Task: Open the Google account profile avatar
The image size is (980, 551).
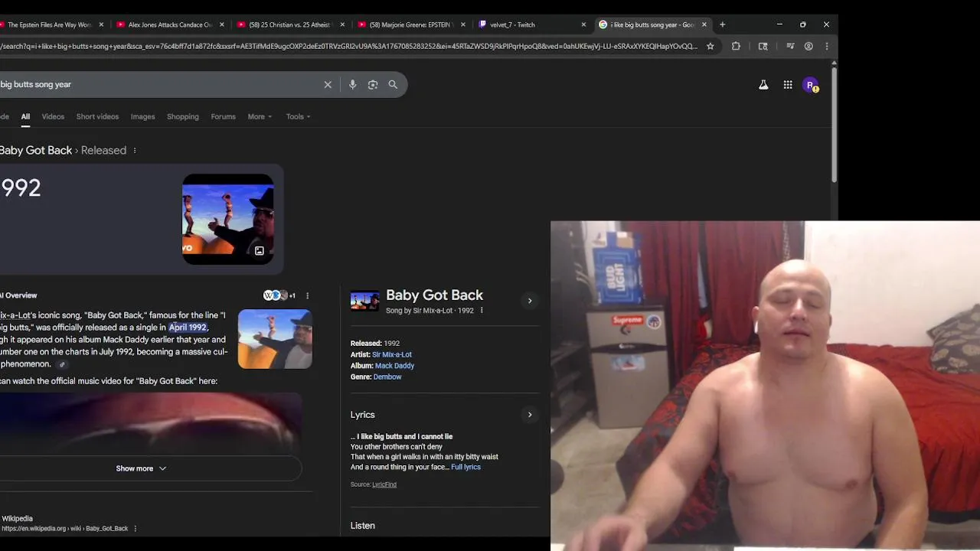Action: 810,85
